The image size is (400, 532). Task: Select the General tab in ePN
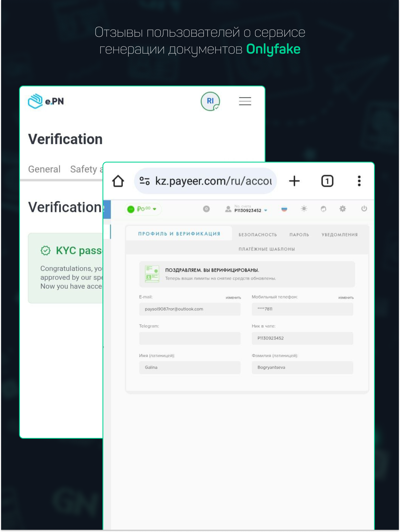[44, 169]
